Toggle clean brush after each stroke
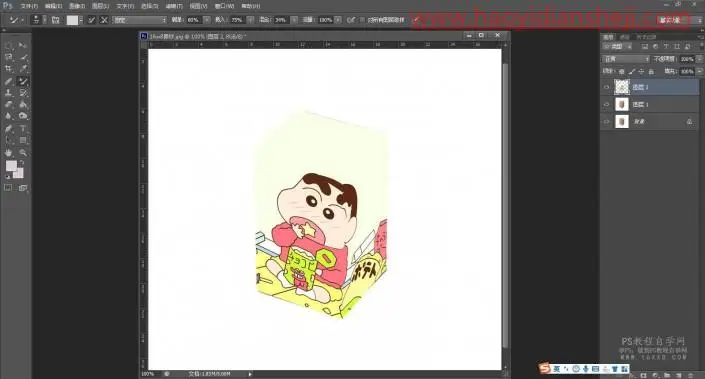 coord(104,20)
